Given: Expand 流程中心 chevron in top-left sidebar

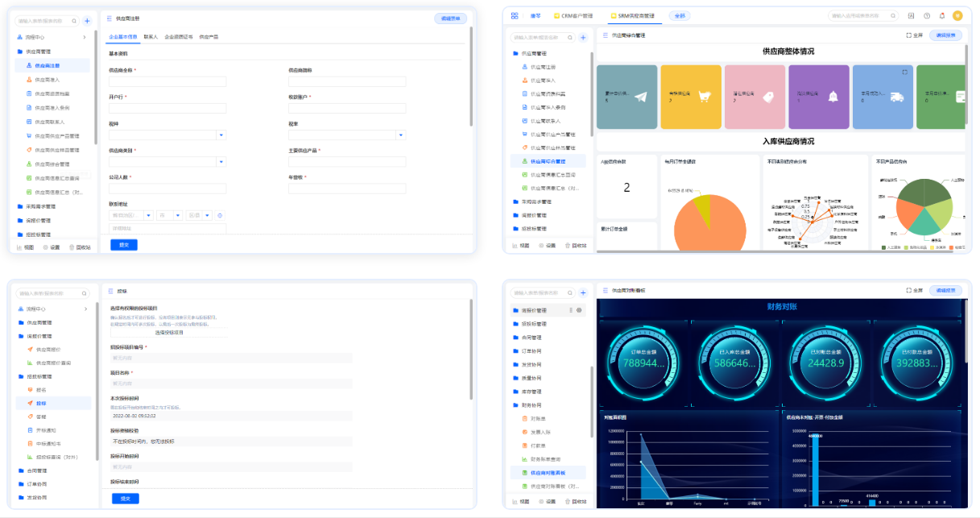Looking at the screenshot, I should tap(85, 37).
